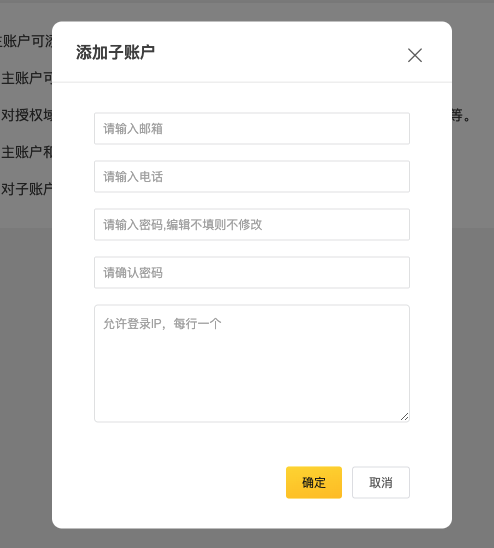This screenshot has height=548, width=494.
Task: Click blank header space beside dialog title
Action: click(x=280, y=53)
